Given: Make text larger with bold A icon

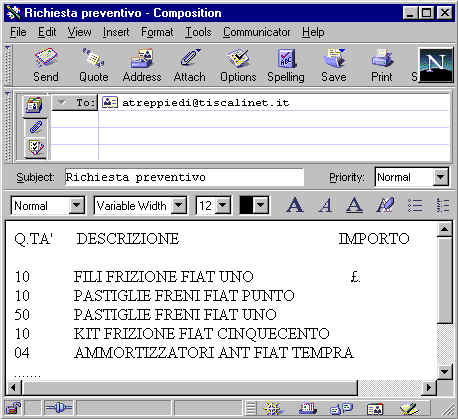Looking at the screenshot, I should pyautogui.click(x=295, y=205).
